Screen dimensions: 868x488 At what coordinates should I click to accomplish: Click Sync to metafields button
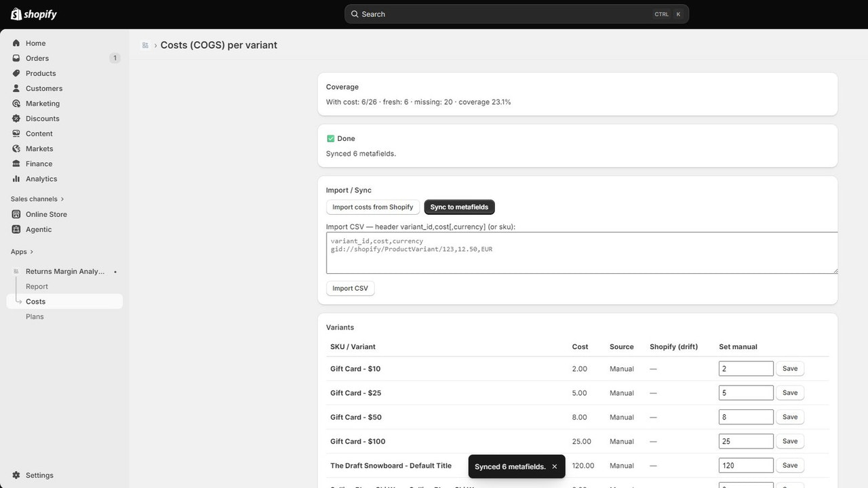(460, 207)
